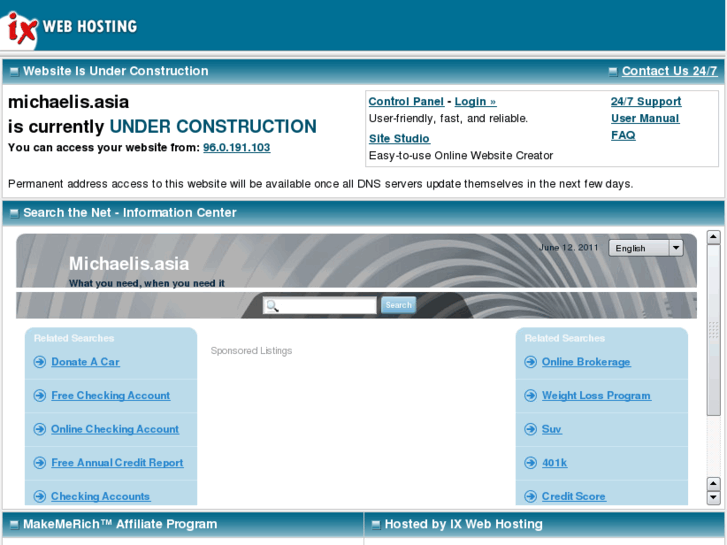Click the vertical scrollbar thumb

pos(713,330)
